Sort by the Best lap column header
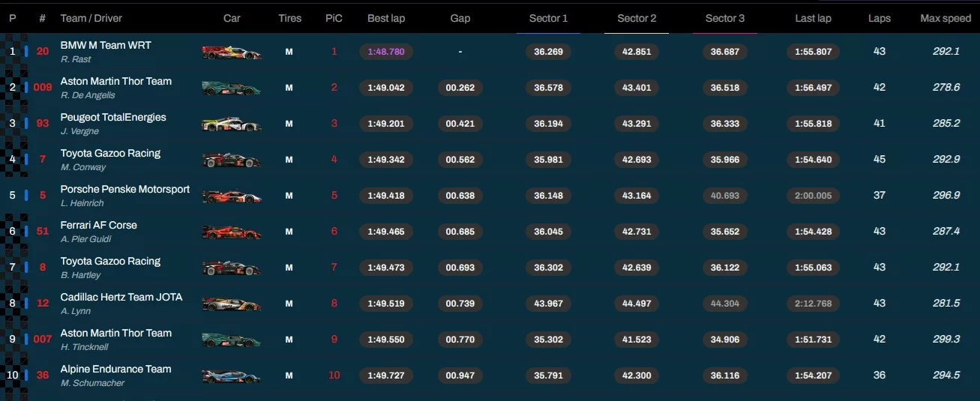 (387, 18)
